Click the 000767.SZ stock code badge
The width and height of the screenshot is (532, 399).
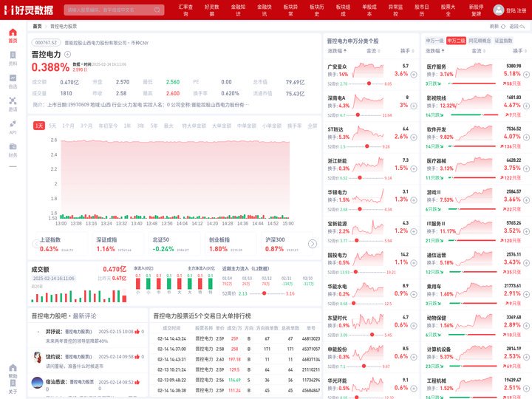pos(46,43)
